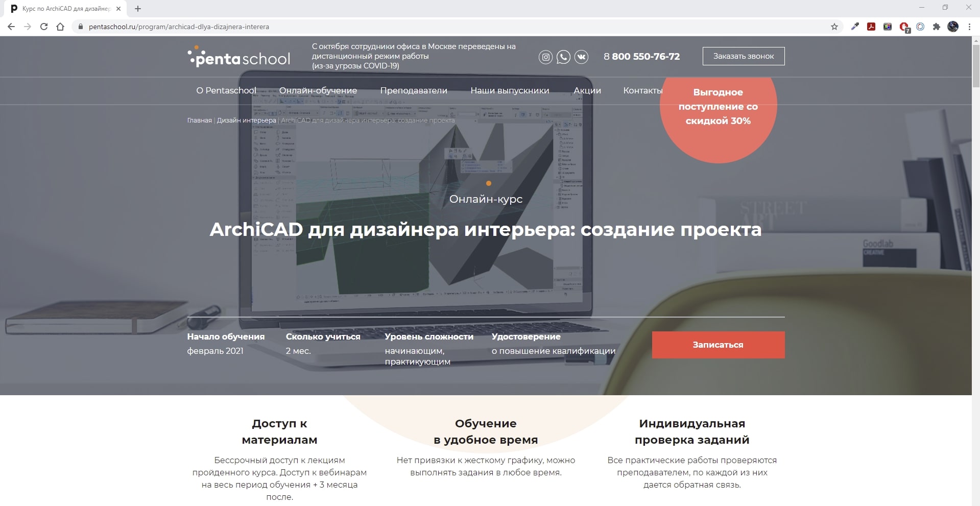Viewport: 980px width, 506px height.
Task: Click the 'Обучение в удобное время' heading
Action: coord(486,431)
